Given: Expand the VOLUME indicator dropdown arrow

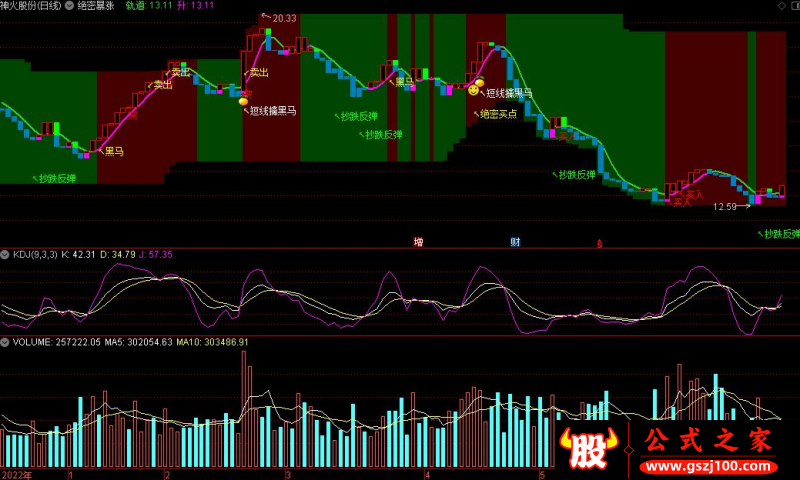Looking at the screenshot, I should [5, 342].
